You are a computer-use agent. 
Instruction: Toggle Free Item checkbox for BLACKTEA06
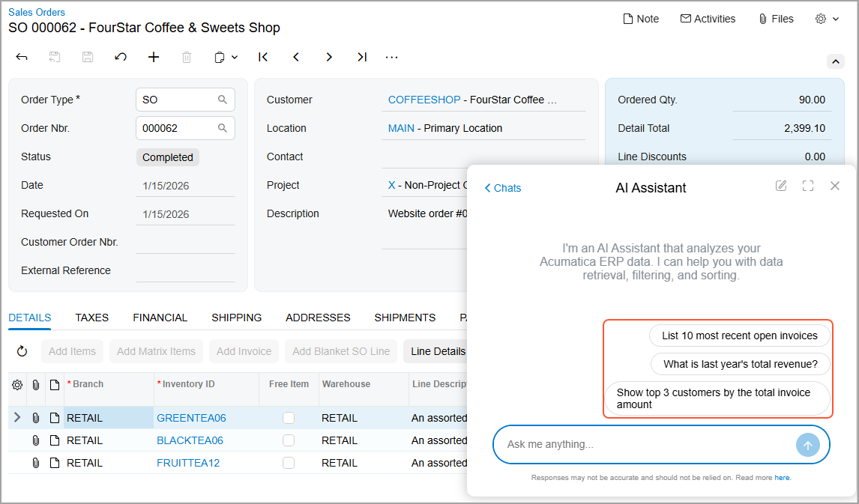(x=289, y=440)
